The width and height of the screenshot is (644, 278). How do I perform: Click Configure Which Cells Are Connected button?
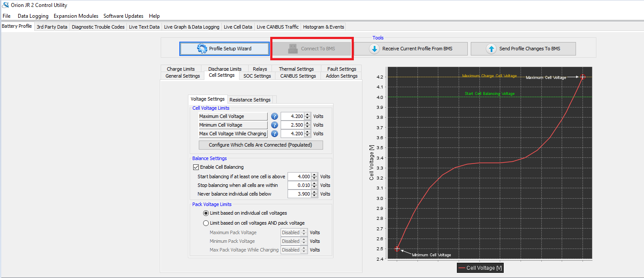tap(260, 145)
